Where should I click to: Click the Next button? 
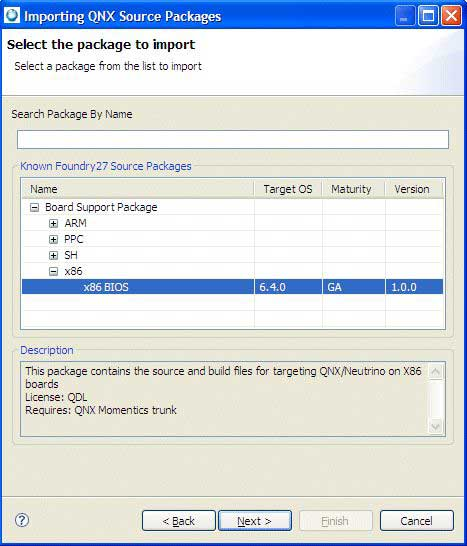(x=255, y=521)
